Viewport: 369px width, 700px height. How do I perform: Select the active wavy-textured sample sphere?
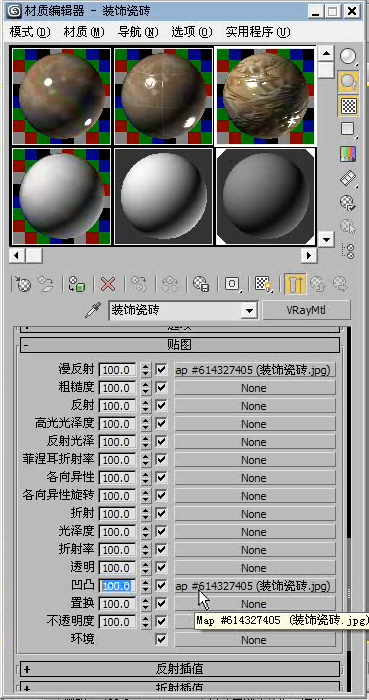[x=265, y=96]
